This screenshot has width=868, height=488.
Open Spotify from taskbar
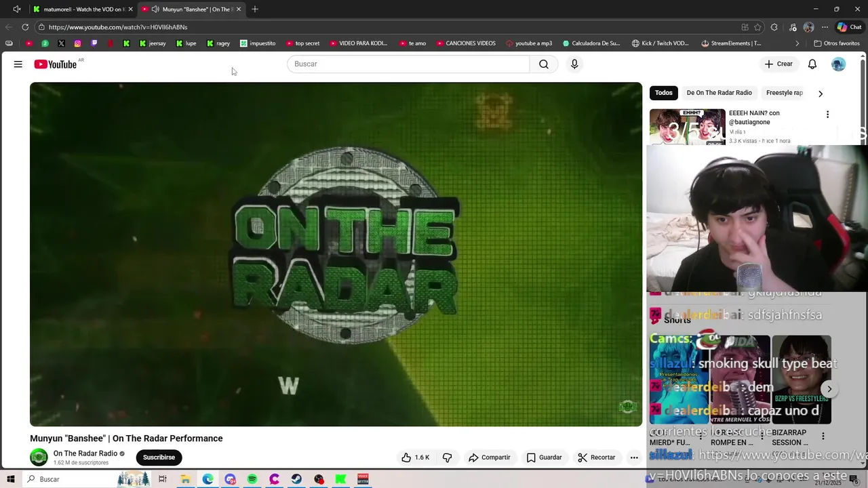[x=252, y=479]
